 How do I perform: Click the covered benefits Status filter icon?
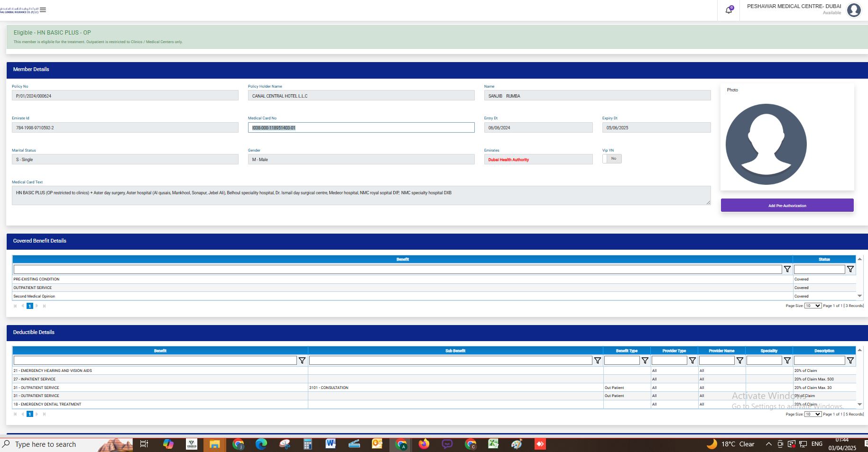[x=850, y=269]
